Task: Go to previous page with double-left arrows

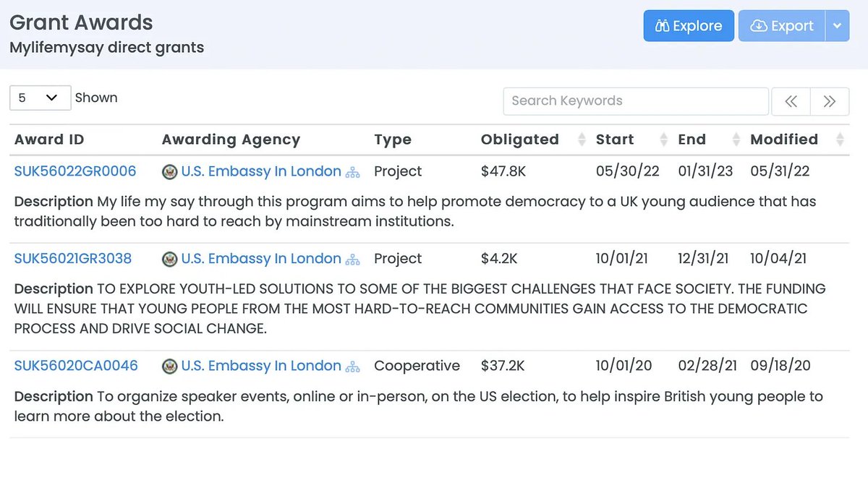Action: coord(791,102)
